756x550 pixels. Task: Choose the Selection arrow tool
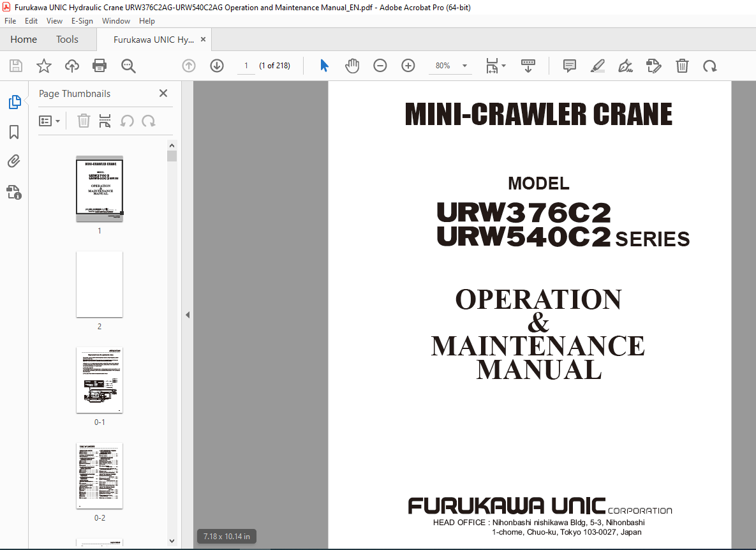click(x=325, y=66)
